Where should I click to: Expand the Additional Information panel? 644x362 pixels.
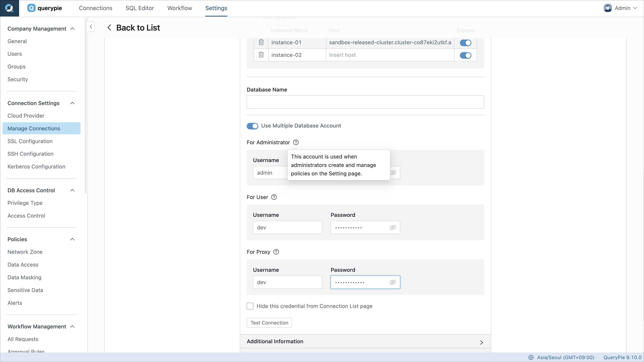[x=365, y=342]
